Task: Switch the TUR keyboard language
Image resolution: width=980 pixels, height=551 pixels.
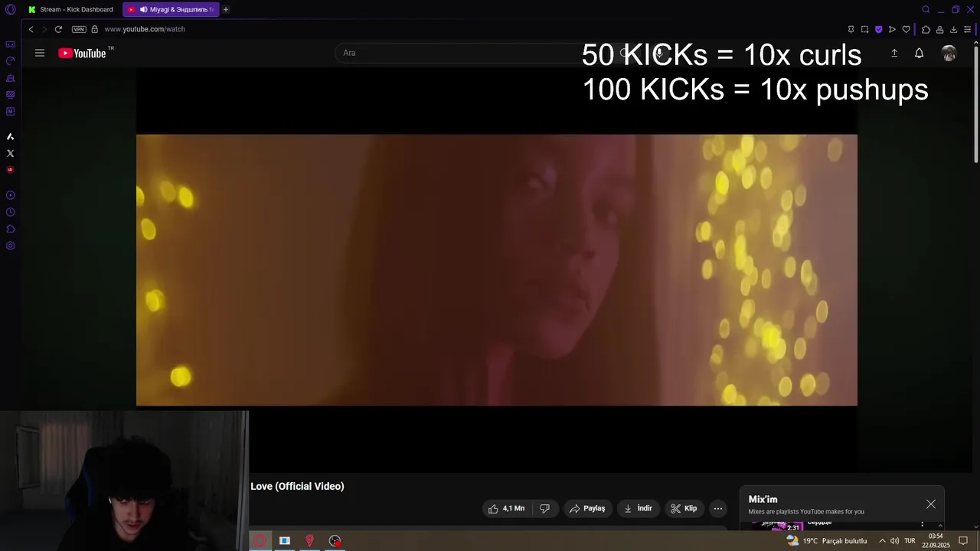Action: click(x=910, y=541)
